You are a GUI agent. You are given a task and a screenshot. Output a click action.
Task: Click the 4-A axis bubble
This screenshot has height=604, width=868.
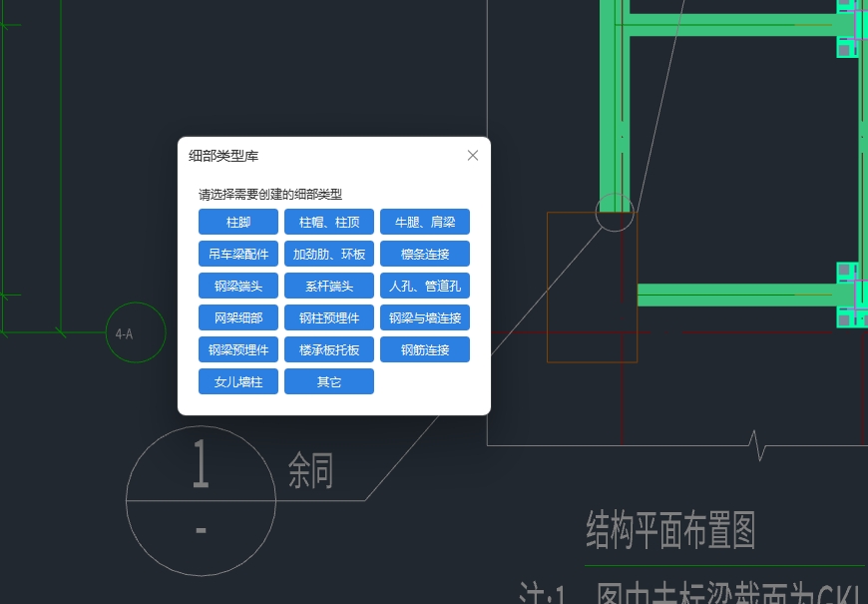click(x=136, y=333)
